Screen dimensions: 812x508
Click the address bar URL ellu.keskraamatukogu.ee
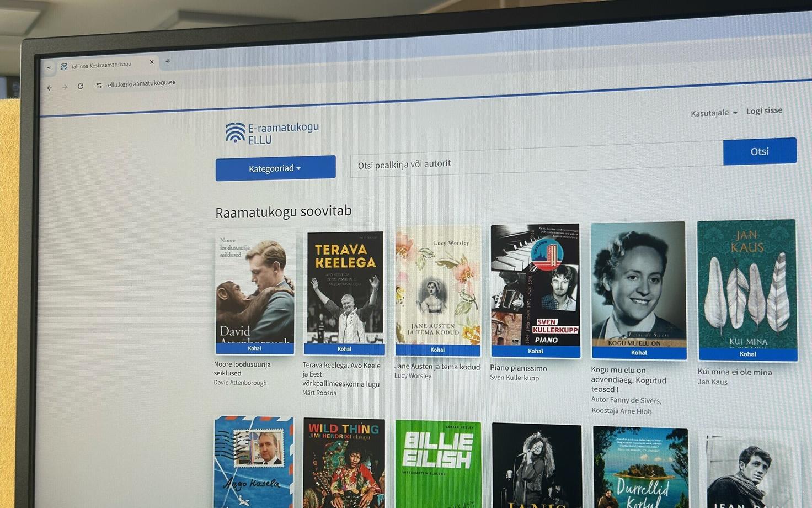(x=142, y=83)
